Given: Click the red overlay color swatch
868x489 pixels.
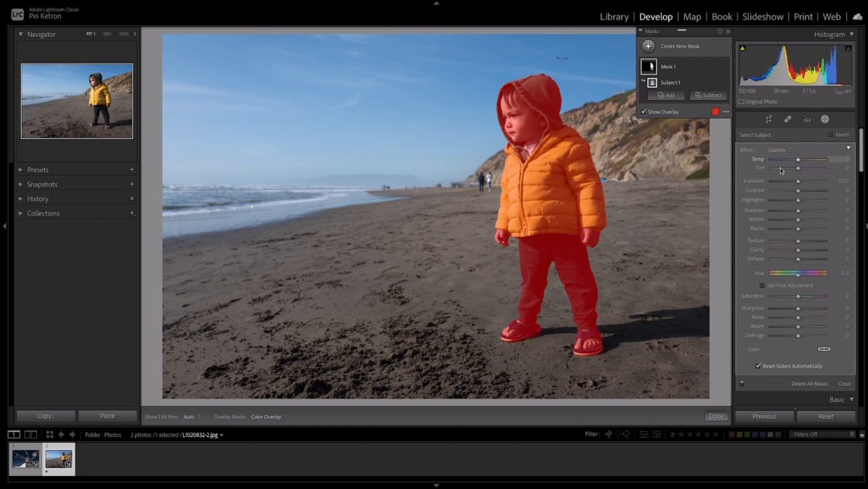Looking at the screenshot, I should tap(715, 111).
